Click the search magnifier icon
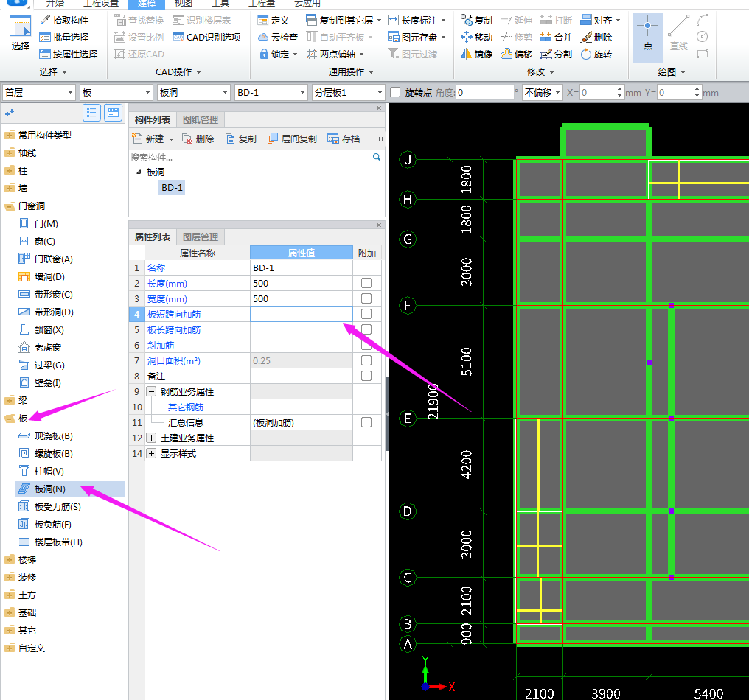Image resolution: width=749 pixels, height=700 pixels. (377, 157)
